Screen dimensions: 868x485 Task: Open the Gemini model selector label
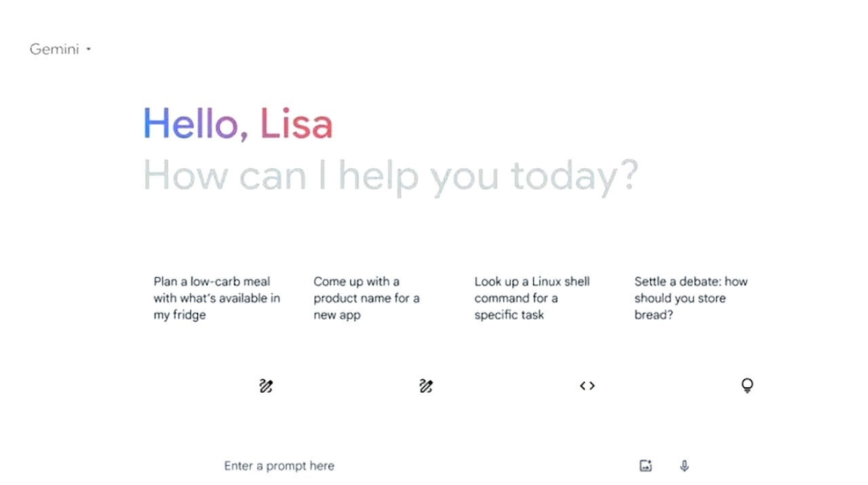click(54, 50)
